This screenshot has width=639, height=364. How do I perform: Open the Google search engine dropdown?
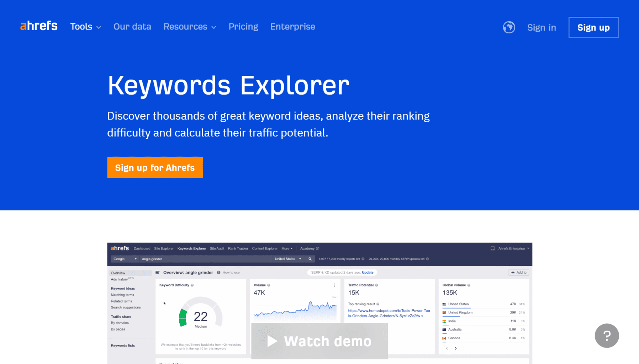pyautogui.click(x=125, y=259)
